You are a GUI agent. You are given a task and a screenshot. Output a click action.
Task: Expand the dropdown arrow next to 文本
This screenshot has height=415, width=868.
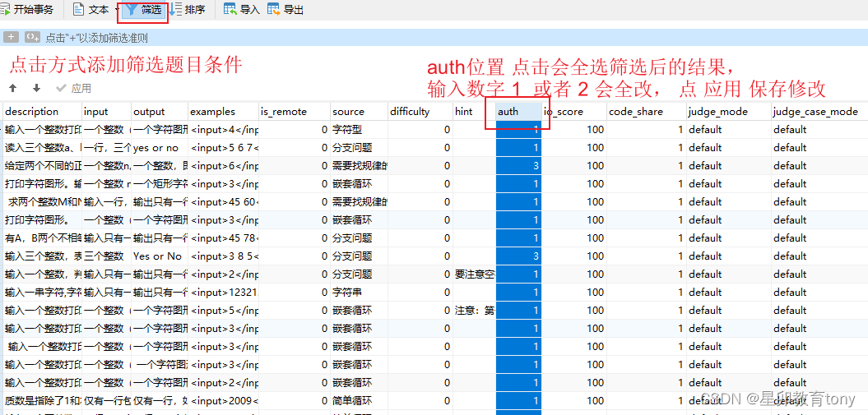point(117,9)
